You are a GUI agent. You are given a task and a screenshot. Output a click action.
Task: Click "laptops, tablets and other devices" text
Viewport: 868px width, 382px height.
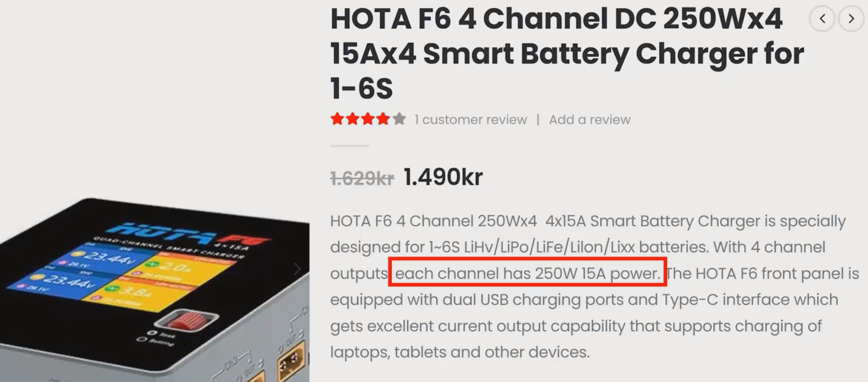(x=459, y=352)
